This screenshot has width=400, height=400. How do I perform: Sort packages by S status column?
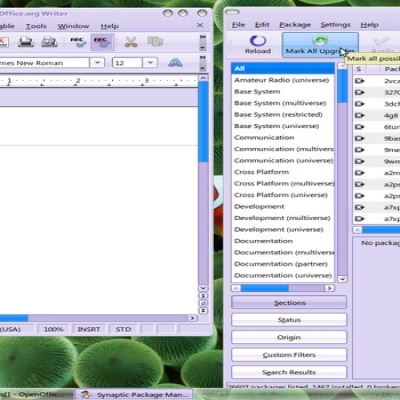point(359,69)
